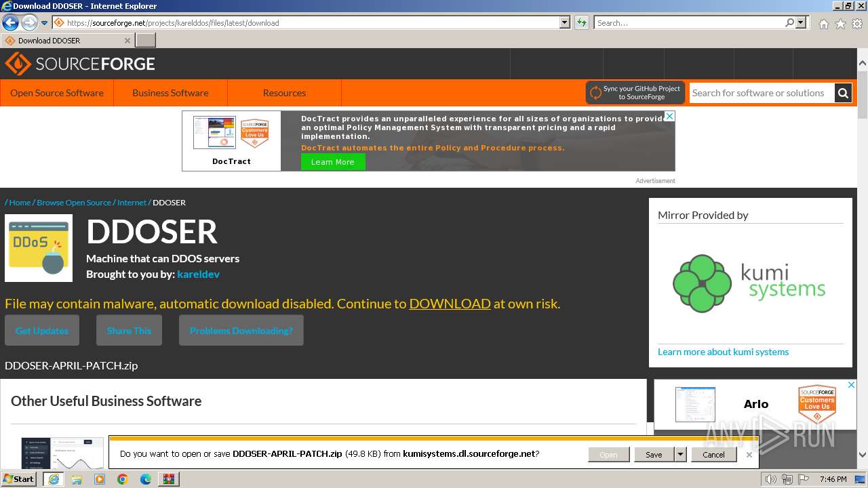868x488 pixels.
Task: Open the search provider dropdown arrow
Action: tap(801, 22)
